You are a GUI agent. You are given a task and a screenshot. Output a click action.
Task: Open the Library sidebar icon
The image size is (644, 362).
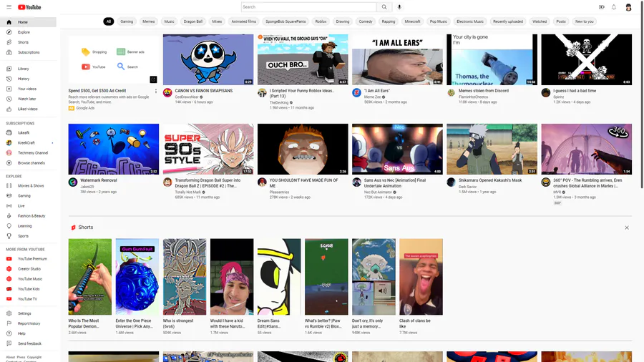9,69
